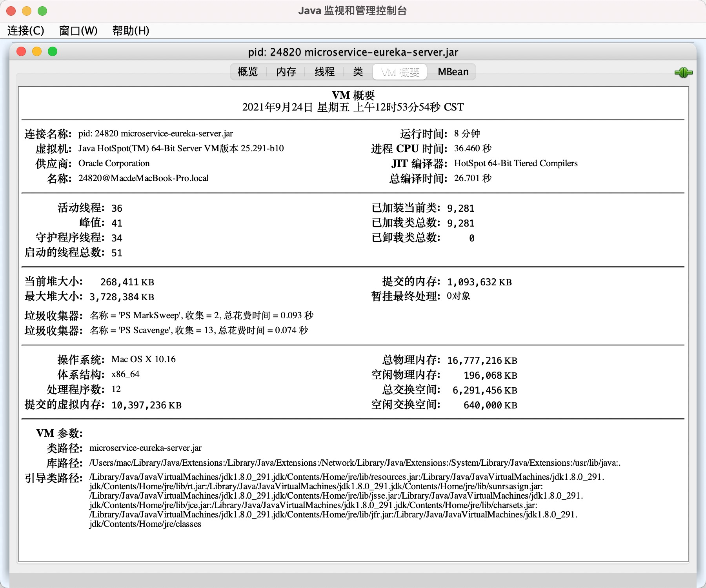This screenshot has height=588, width=706.
Task: Click the 峰值 value 41
Action: (117, 223)
